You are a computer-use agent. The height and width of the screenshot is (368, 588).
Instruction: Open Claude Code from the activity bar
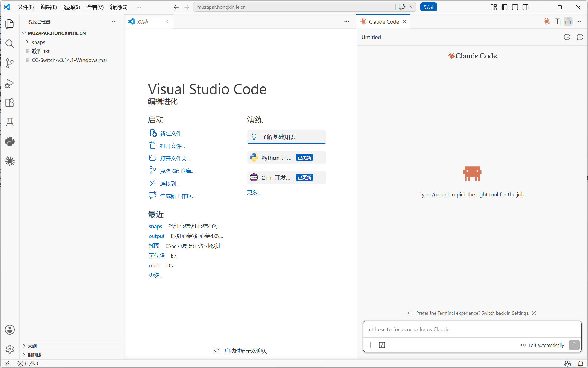(x=10, y=161)
